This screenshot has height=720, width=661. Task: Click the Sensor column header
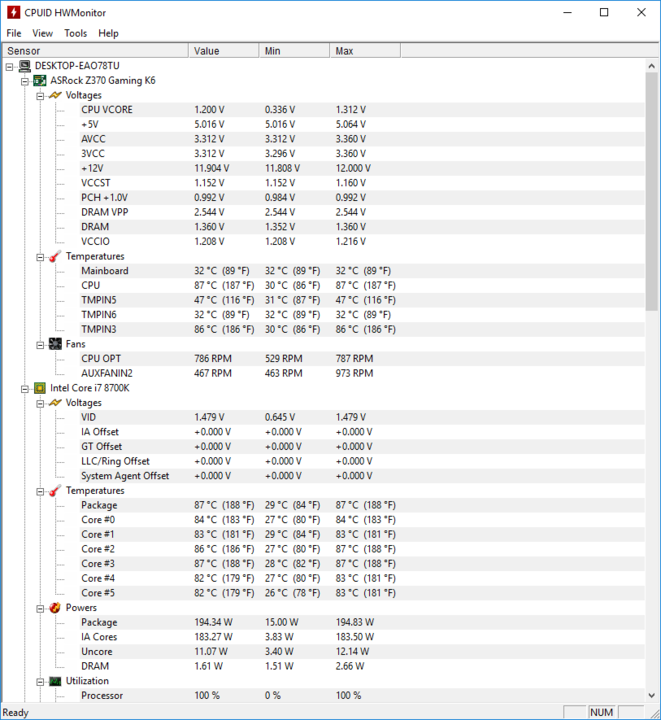click(x=95, y=51)
